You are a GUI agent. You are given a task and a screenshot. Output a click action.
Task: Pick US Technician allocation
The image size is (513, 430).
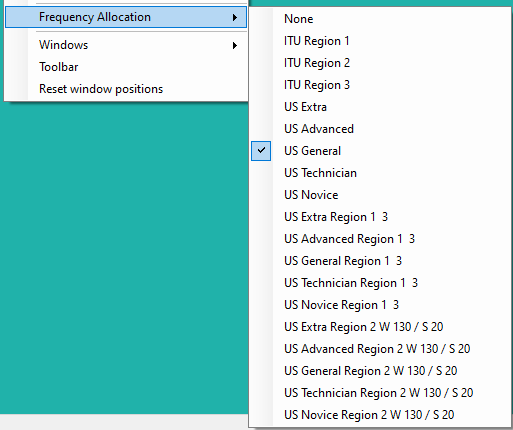tap(380, 173)
